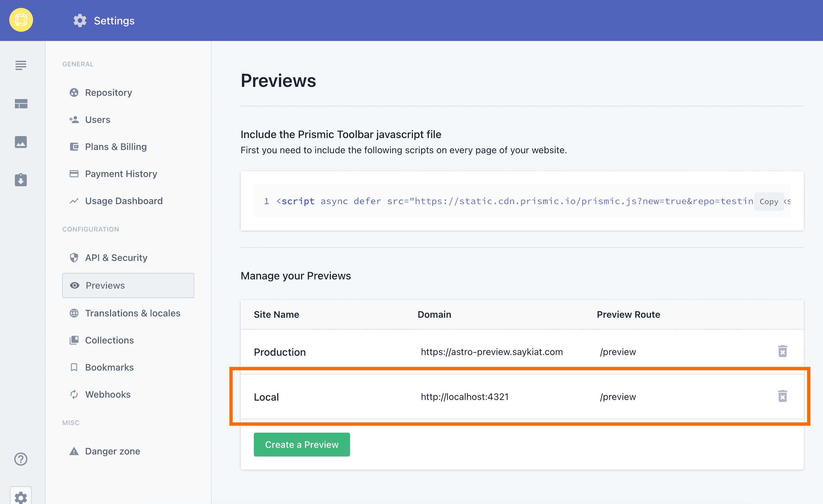This screenshot has height=504, width=823.
Task: Click the Create a Preview button
Action: (x=302, y=445)
